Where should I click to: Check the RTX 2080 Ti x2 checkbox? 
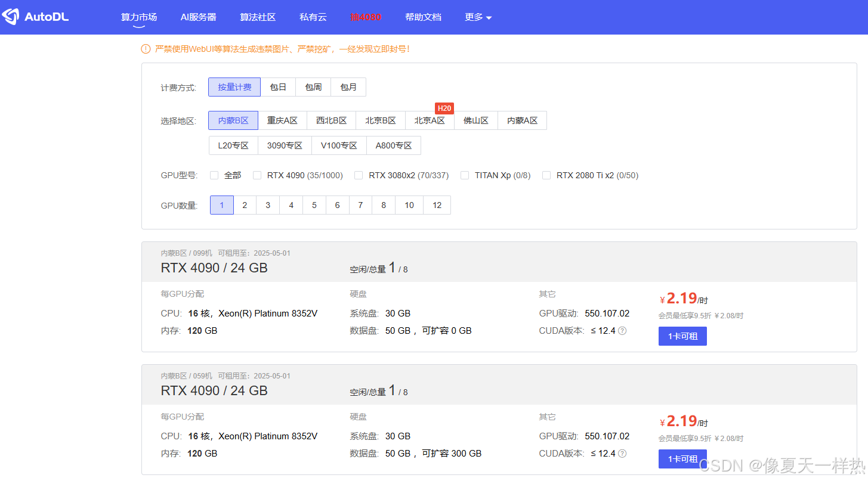tap(546, 175)
